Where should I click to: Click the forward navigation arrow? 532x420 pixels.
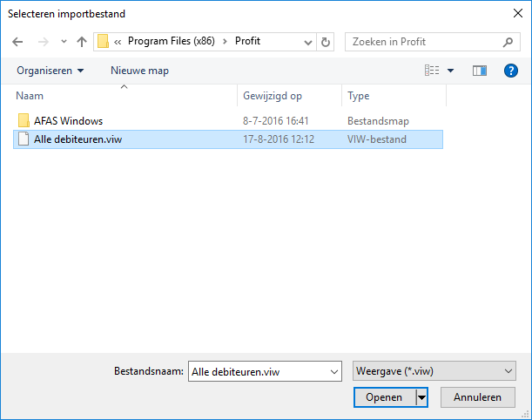click(x=43, y=42)
